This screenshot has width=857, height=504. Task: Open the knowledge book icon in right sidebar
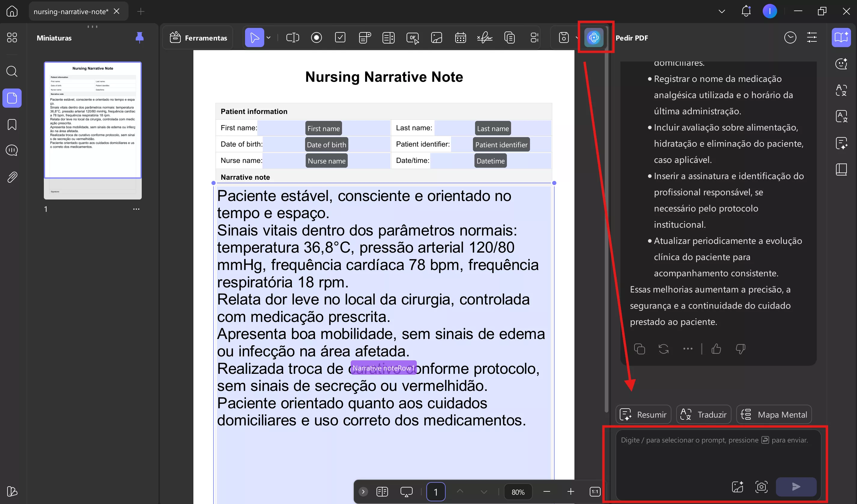click(841, 169)
